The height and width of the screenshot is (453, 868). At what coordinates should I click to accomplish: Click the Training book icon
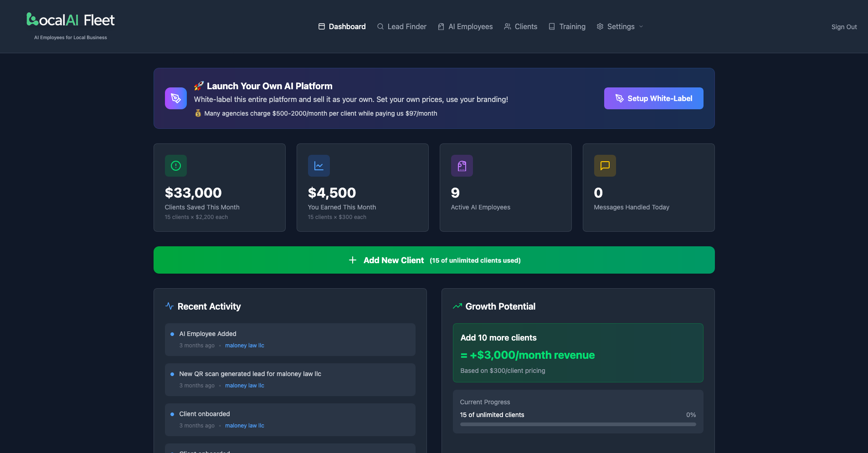coord(552,26)
